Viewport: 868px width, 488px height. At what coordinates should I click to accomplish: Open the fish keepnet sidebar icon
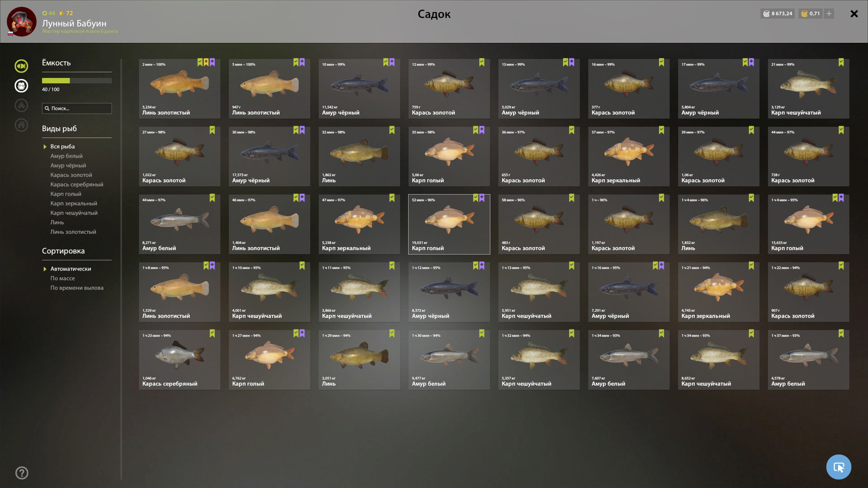pyautogui.click(x=21, y=66)
